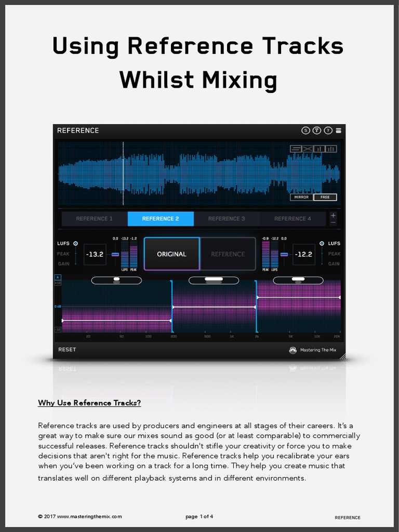Select the right GAIN option
This screenshot has height=532, width=399.
coord(334,264)
